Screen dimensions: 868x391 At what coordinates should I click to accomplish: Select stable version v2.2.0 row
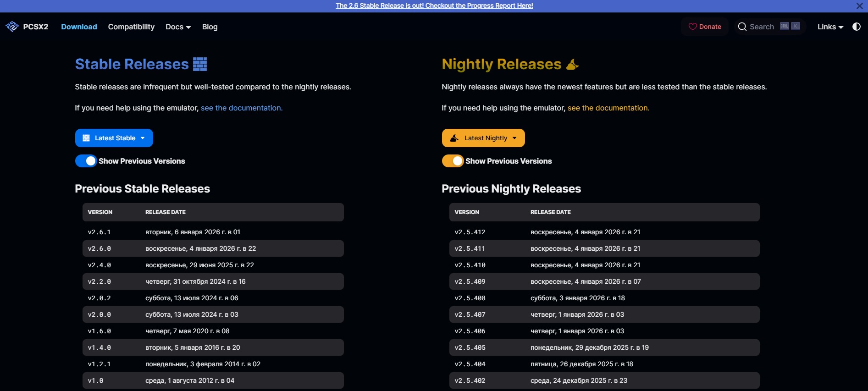point(213,281)
